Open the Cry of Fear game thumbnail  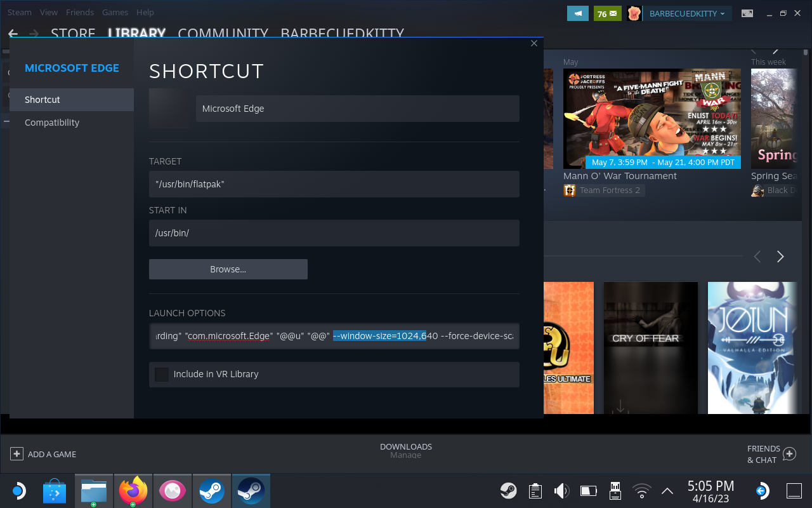coord(650,348)
